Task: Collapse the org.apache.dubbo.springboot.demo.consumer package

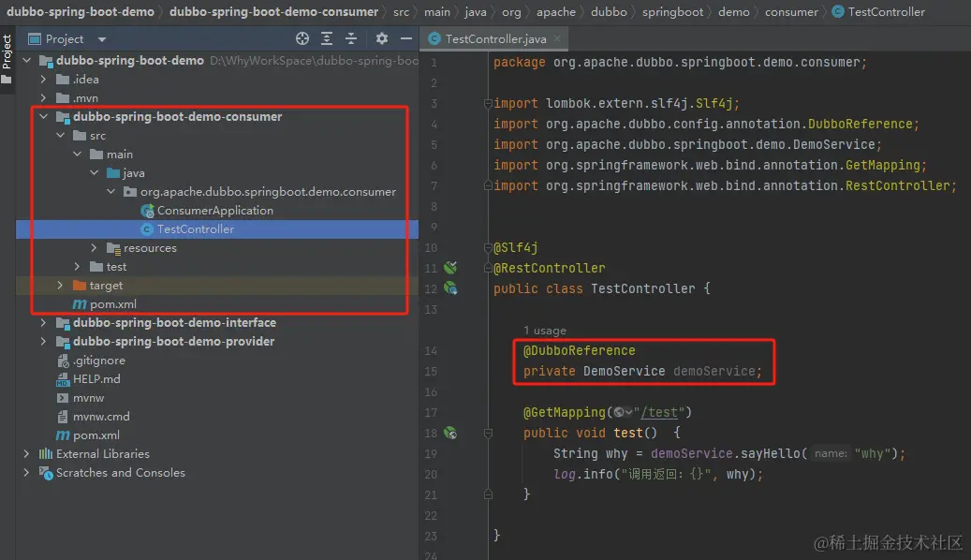Action: pos(110,191)
